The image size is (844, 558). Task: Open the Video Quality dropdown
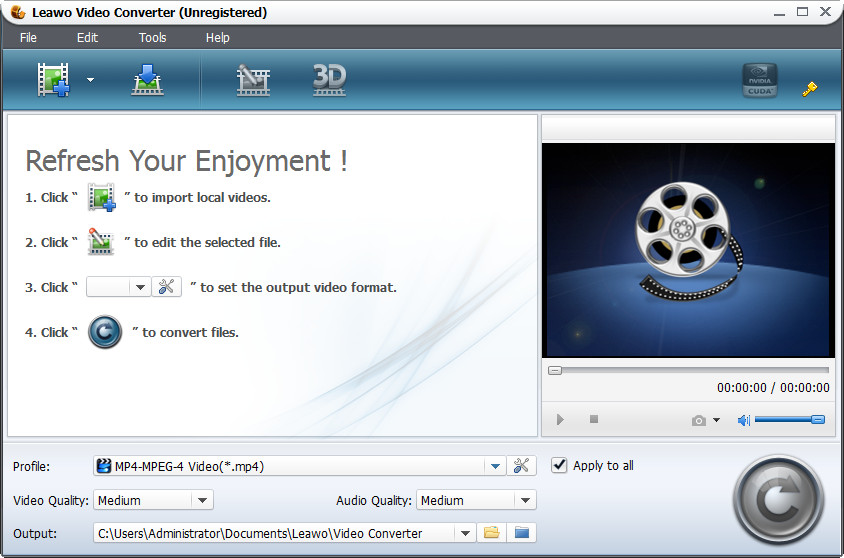202,500
